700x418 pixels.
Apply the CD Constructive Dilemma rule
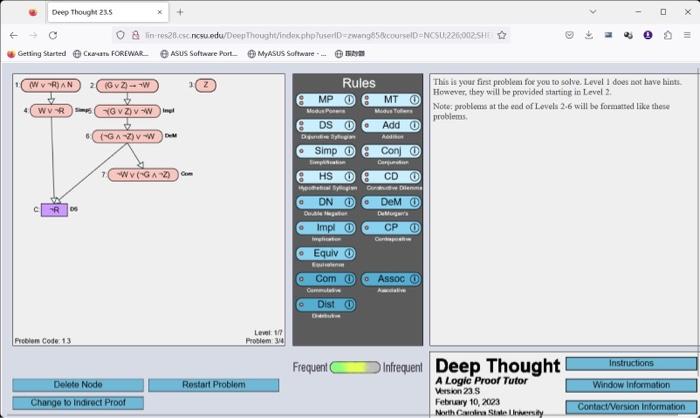[x=391, y=176]
